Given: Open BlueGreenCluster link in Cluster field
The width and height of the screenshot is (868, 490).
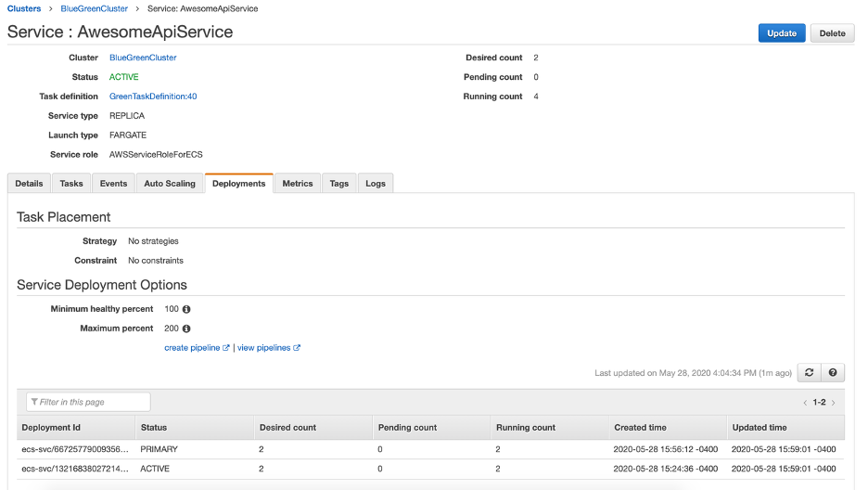Looking at the screenshot, I should coord(143,58).
